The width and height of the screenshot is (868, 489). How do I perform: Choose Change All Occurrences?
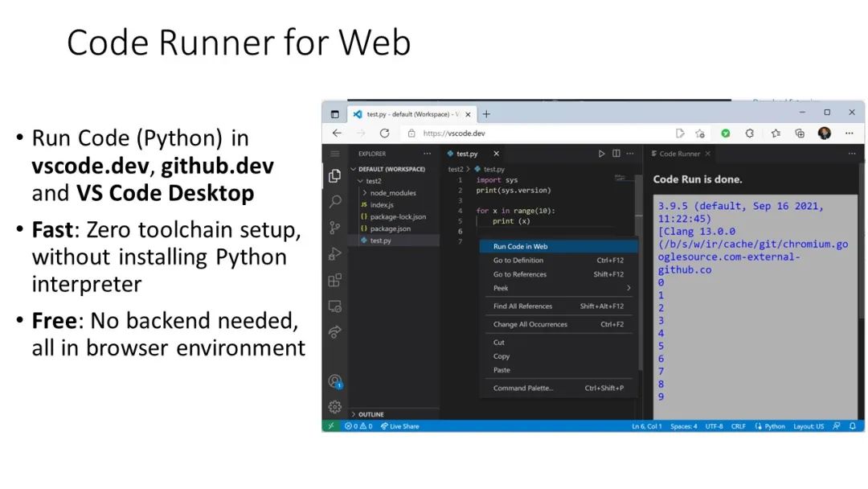pyautogui.click(x=559, y=324)
